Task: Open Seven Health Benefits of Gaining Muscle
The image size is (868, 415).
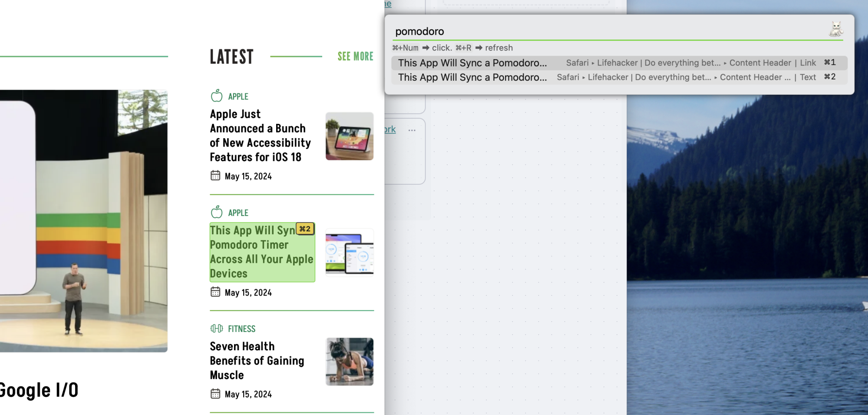Action: [x=257, y=361]
